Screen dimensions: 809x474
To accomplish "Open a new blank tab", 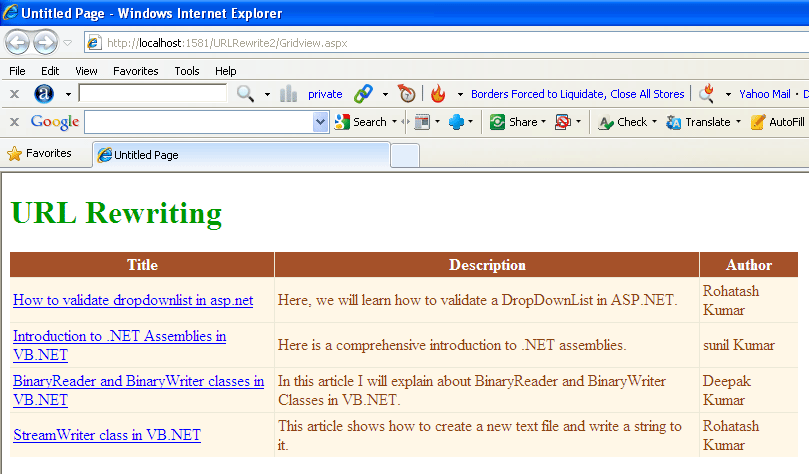I will 405,155.
